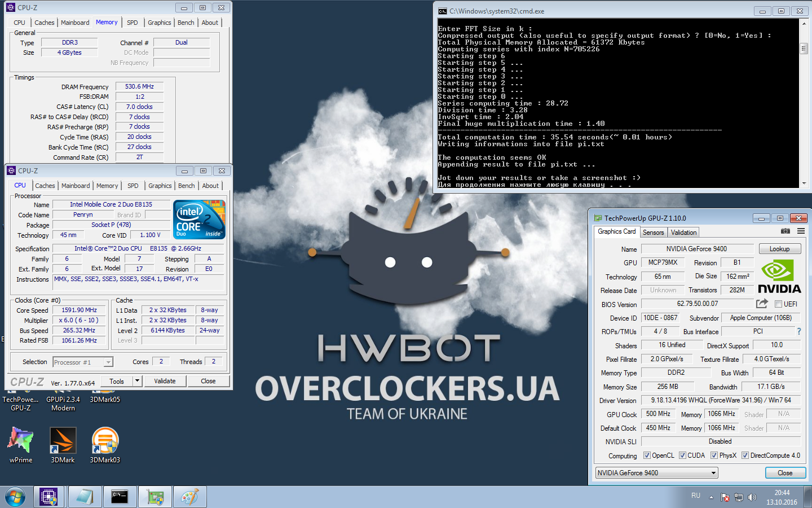The height and width of the screenshot is (508, 812).
Task: Click the BIOS share/export arrow icon
Action: (762, 304)
